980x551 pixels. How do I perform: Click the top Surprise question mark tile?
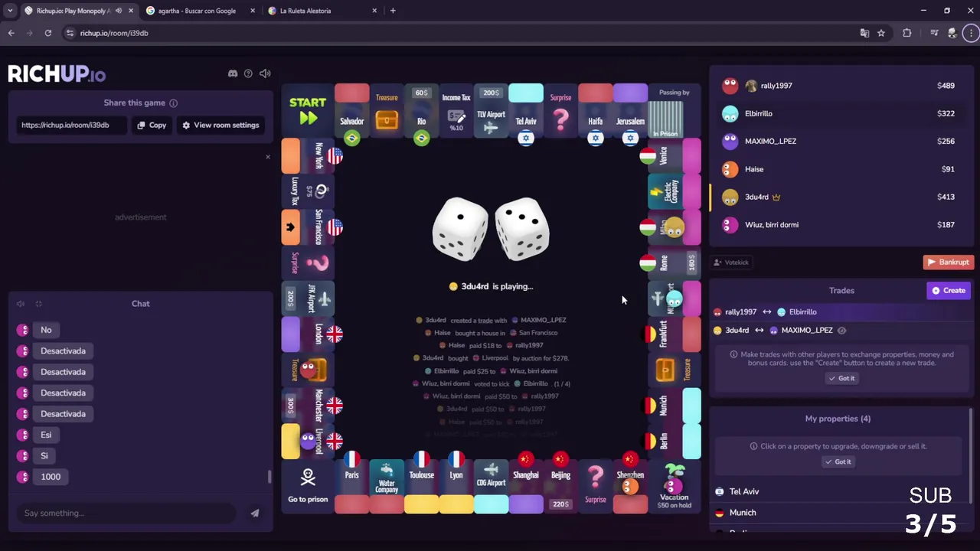coord(560,111)
